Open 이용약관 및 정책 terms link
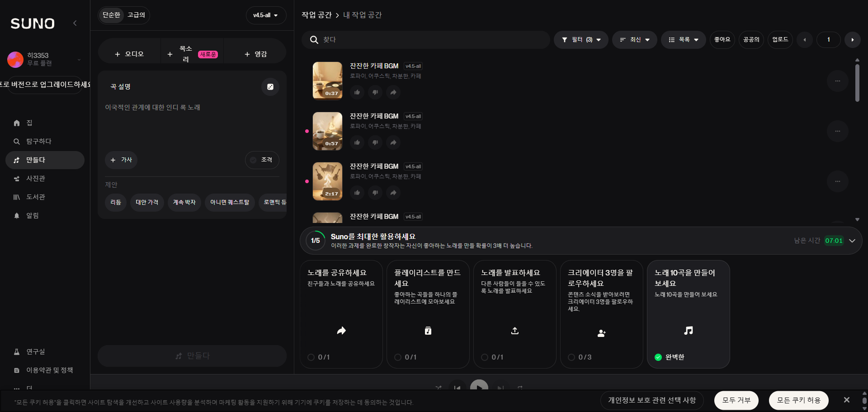Image resolution: width=868 pixels, height=412 pixels. [x=45, y=370]
